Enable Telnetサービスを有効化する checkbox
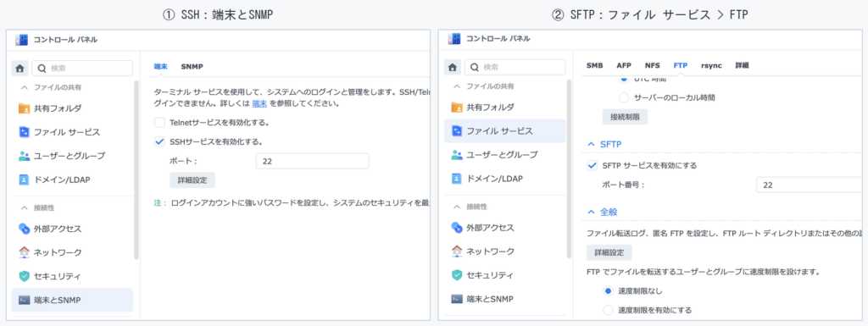 pyautogui.click(x=159, y=122)
